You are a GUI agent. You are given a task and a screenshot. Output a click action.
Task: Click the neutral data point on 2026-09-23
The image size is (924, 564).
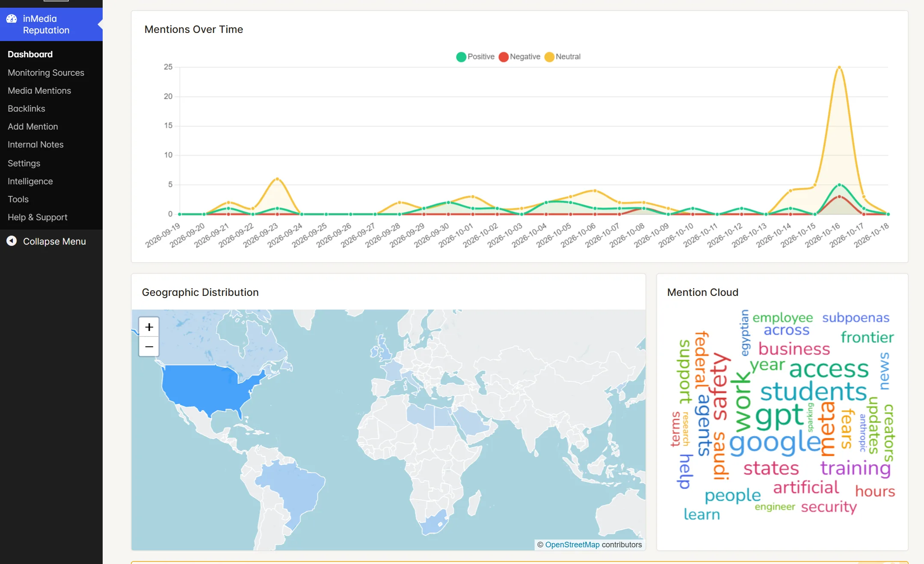point(277,179)
